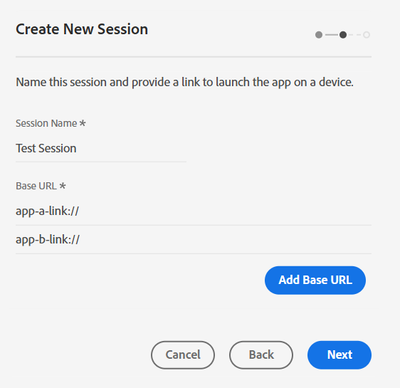Screen dimensions: 400x388
Task: Cancel the new session dialog
Action: 183,355
